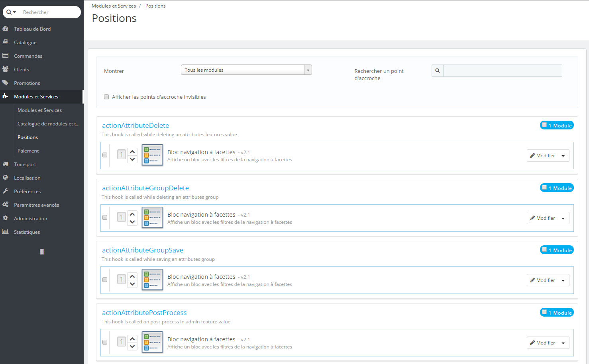589x364 pixels.
Task: Expand Modifier dropdown arrow in actionAttributeGroupDelete
Action: [563, 218]
